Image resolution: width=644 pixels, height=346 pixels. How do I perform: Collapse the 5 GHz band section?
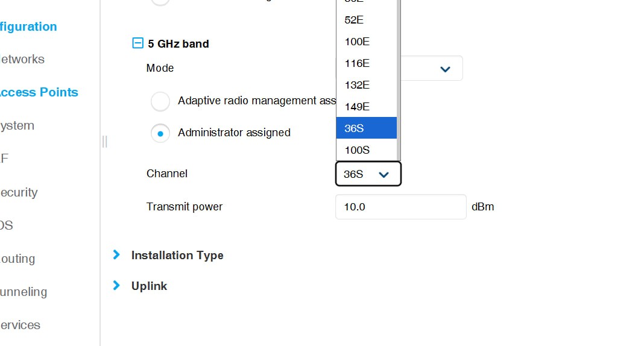pos(137,43)
